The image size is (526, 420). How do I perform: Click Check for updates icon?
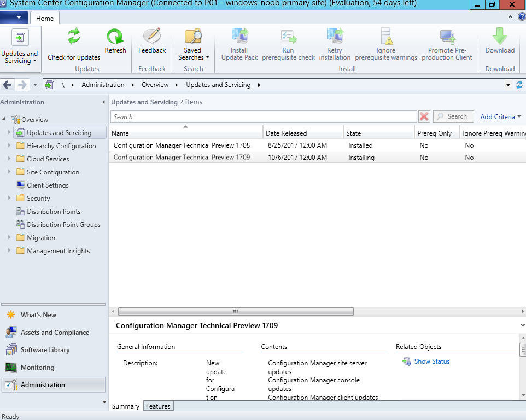(x=74, y=36)
